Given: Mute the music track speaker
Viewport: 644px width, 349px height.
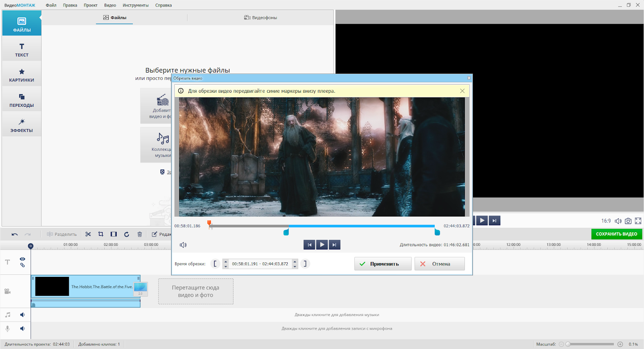Looking at the screenshot, I should coord(23,315).
